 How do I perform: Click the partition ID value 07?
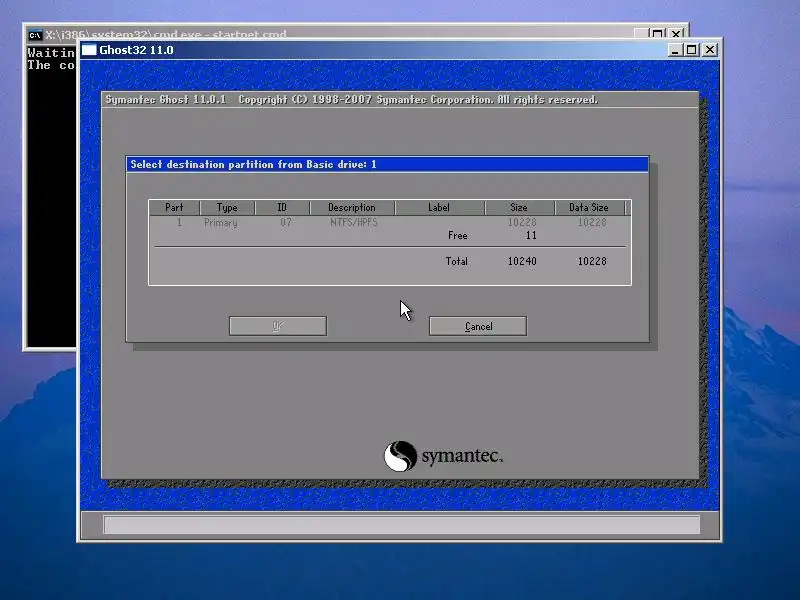[286, 222]
